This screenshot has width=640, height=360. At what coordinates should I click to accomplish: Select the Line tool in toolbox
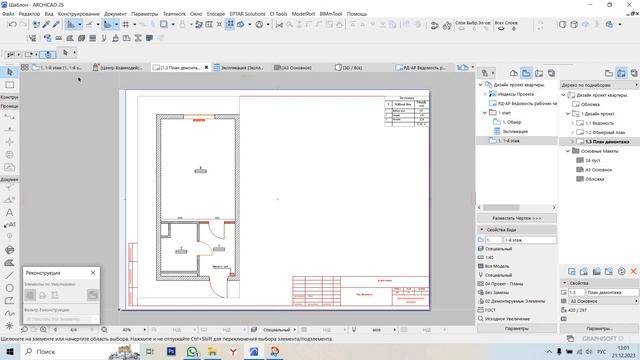tap(9, 276)
